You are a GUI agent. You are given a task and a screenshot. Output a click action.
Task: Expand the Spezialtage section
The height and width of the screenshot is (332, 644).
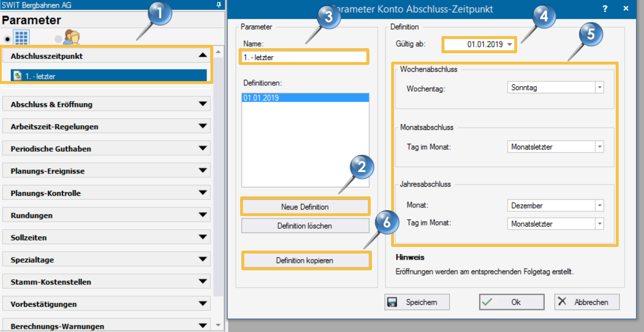[203, 259]
